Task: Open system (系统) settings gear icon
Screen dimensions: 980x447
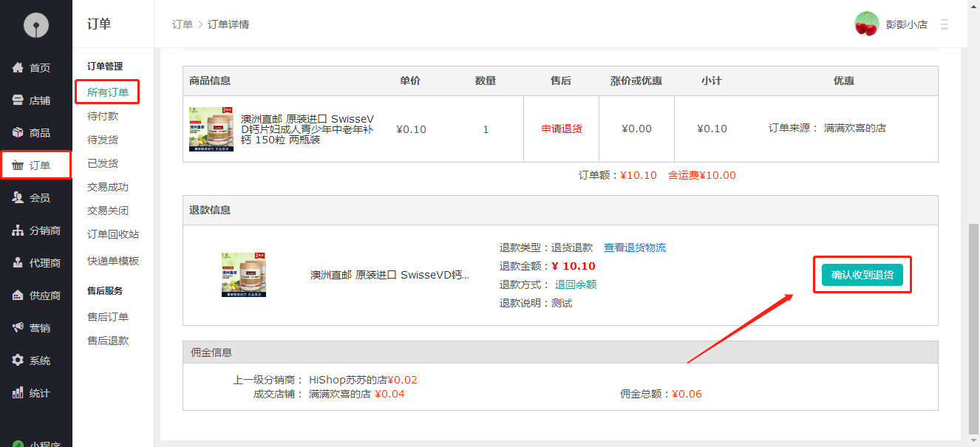Action: click(x=18, y=361)
